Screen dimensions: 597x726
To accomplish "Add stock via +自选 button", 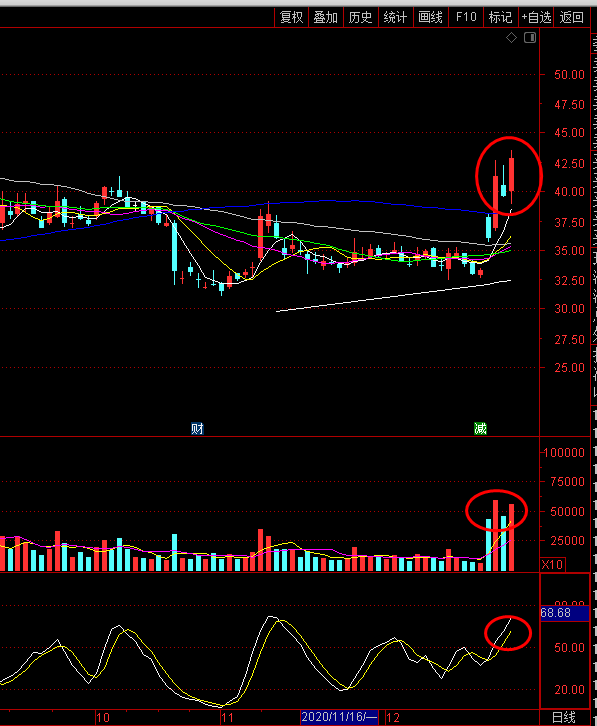I will (x=536, y=18).
